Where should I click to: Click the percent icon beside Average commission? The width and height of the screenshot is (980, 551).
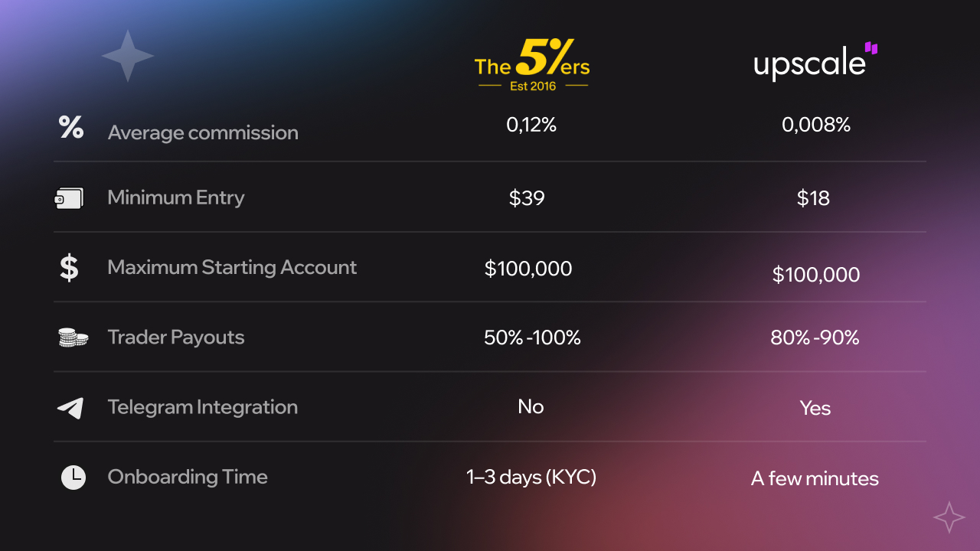(x=71, y=127)
